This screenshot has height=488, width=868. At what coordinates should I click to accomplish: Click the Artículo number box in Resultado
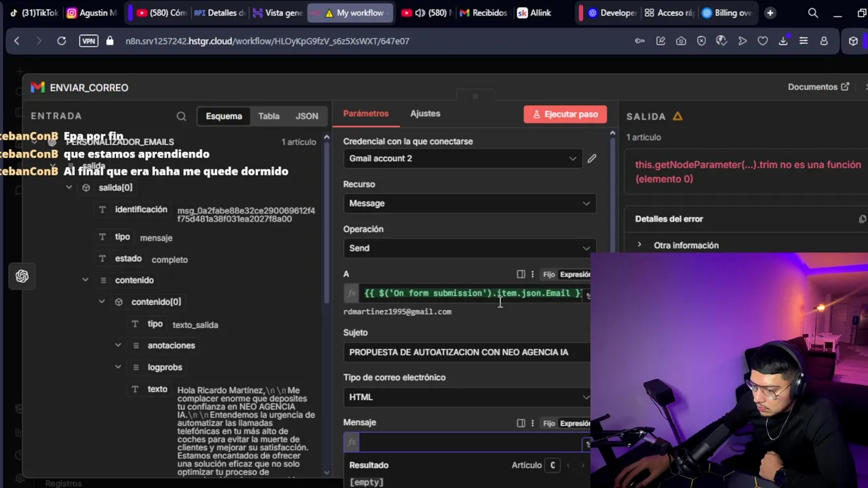pyautogui.click(x=553, y=465)
